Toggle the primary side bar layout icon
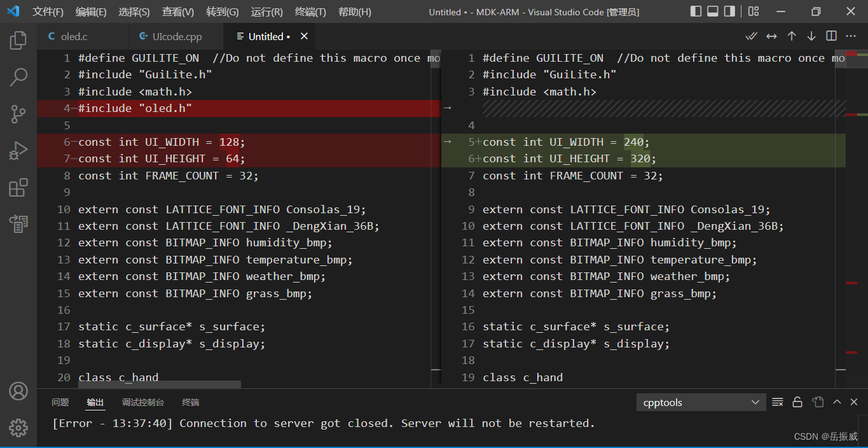This screenshot has height=448, width=868. 696,11
